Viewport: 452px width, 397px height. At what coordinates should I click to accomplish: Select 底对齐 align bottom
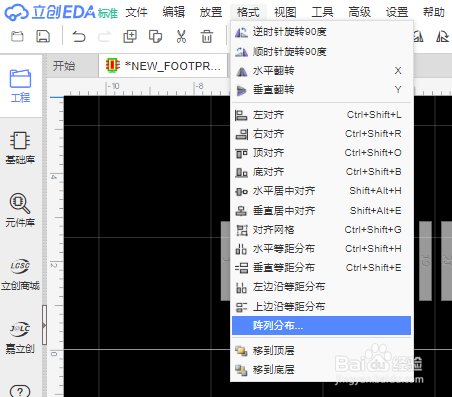click(x=321, y=172)
